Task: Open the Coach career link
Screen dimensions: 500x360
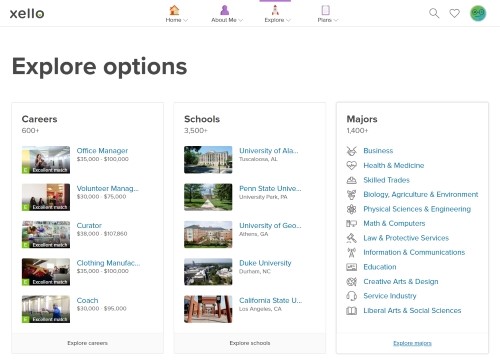Action: coord(87,300)
